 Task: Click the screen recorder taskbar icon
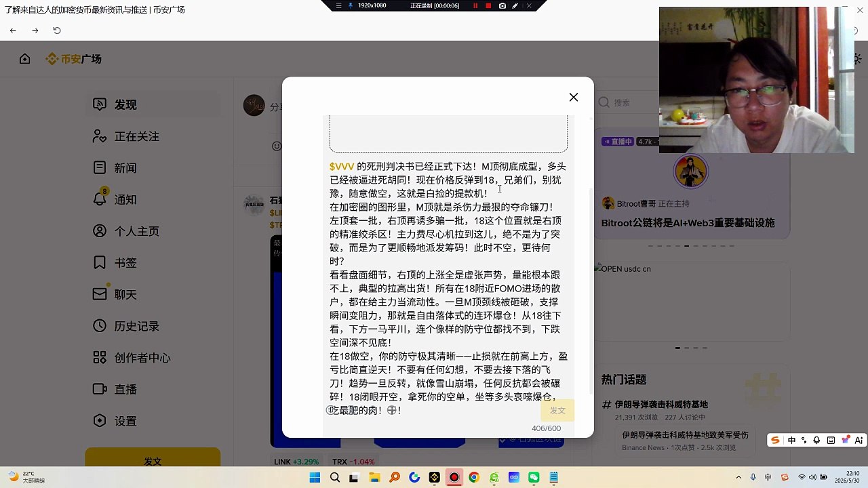click(x=454, y=478)
